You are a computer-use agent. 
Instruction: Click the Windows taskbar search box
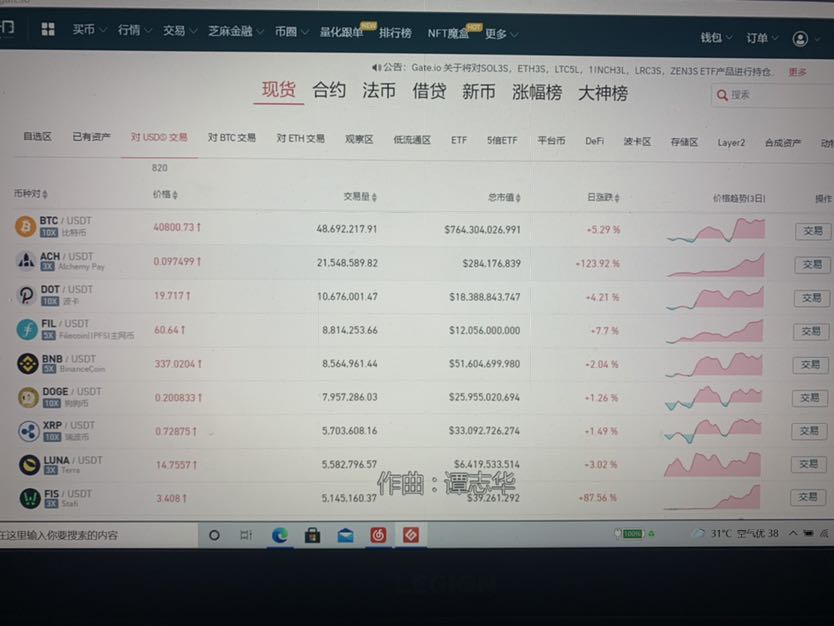click(98, 535)
